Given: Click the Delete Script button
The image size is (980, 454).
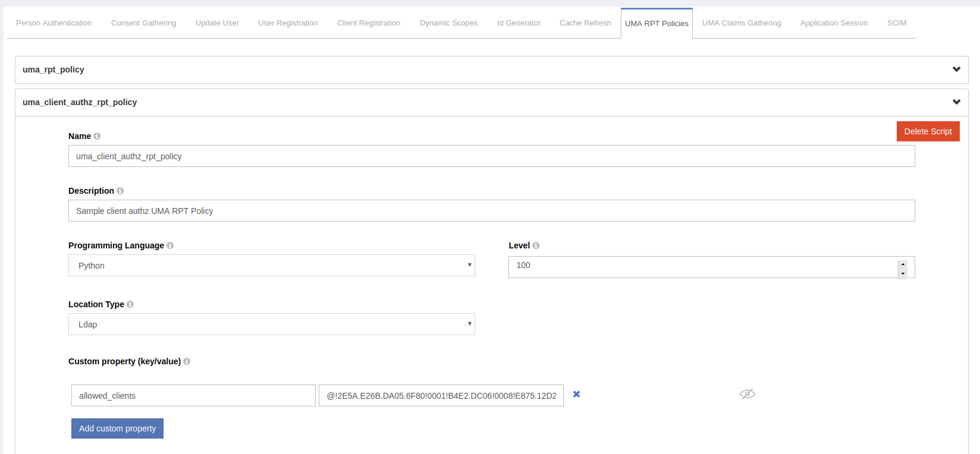Looking at the screenshot, I should (x=928, y=131).
